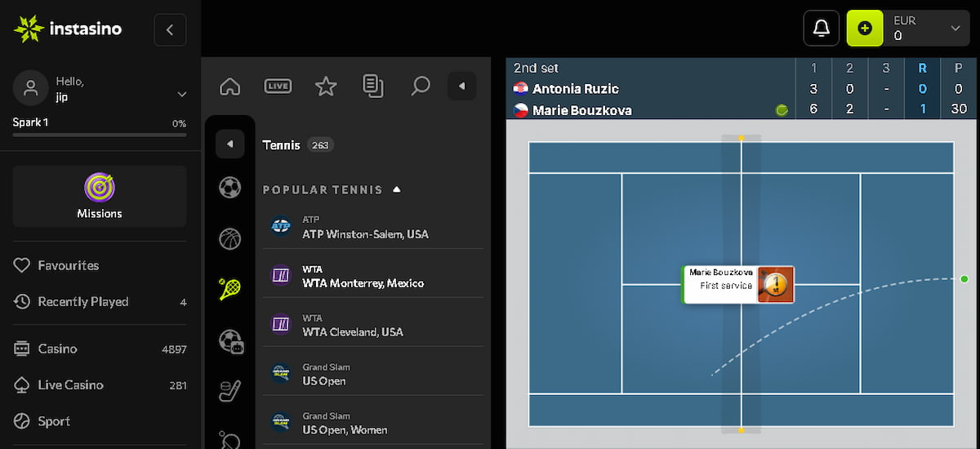980x449 pixels.
Task: Open WTA Monterrey, Mexico tournament
Action: click(373, 276)
